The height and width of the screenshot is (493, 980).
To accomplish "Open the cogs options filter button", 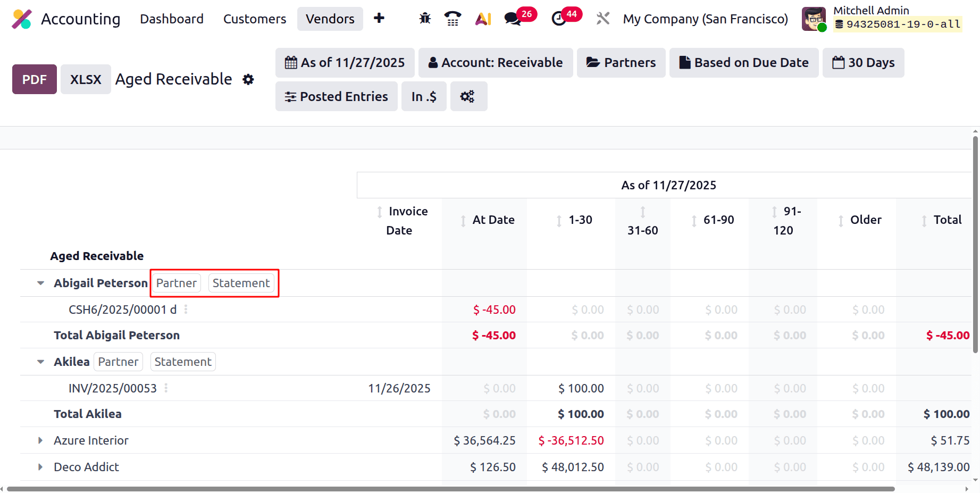I will click(x=468, y=96).
